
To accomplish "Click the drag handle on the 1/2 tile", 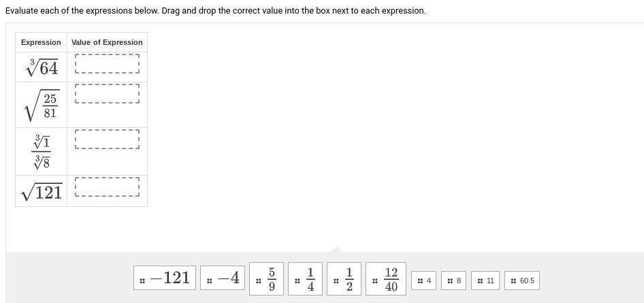I will pos(336,281).
